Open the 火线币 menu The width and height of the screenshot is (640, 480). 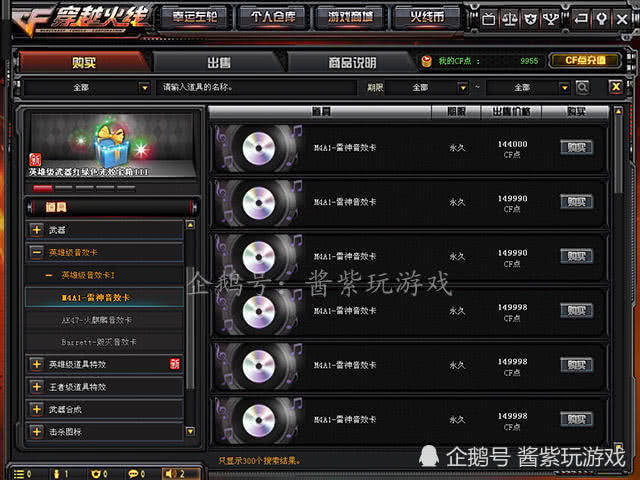pos(427,17)
